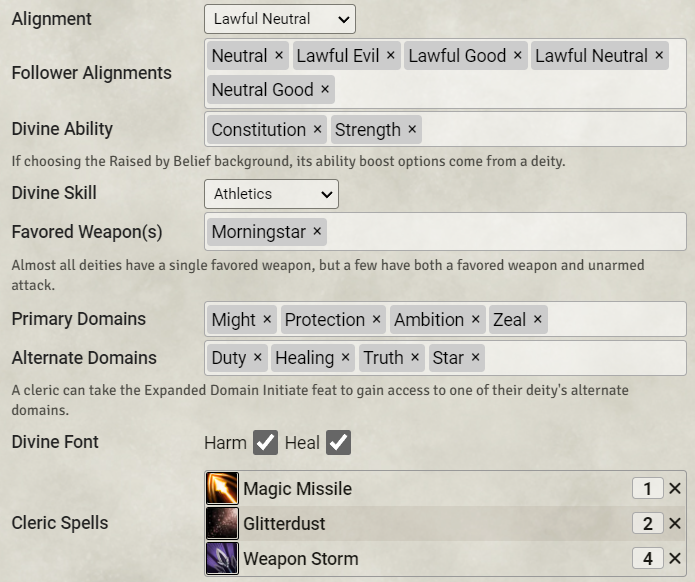Viewport: 695px width, 582px height.
Task: Click into the Alternate Domains tag field
Action: pos(580,358)
